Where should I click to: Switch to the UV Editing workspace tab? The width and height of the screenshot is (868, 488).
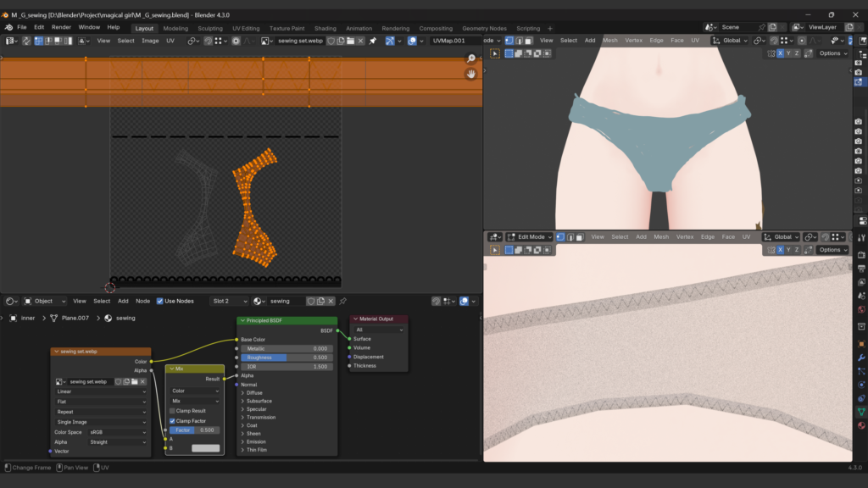246,28
